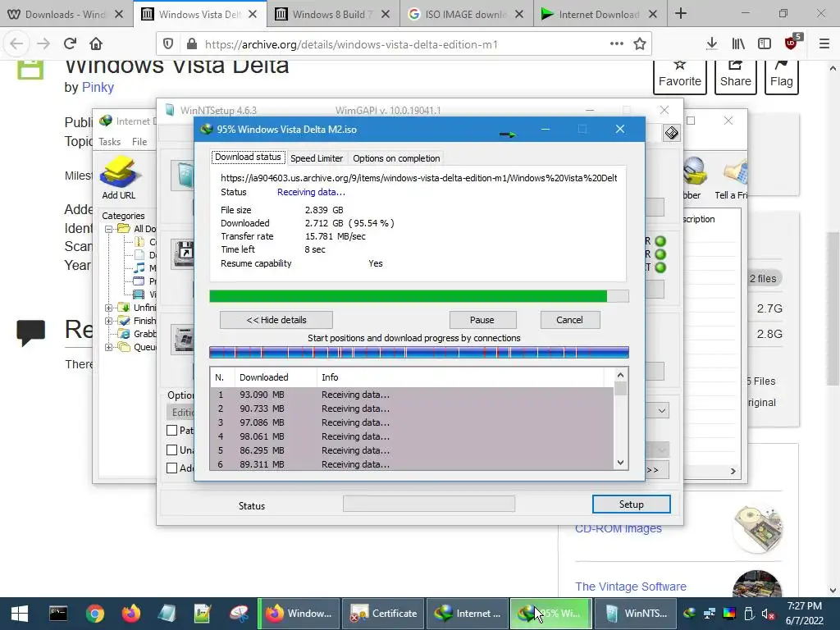Check the 'Ad' option checkbox in WinNTSetup
Viewport: 840px width, 630px height.
[x=172, y=468]
